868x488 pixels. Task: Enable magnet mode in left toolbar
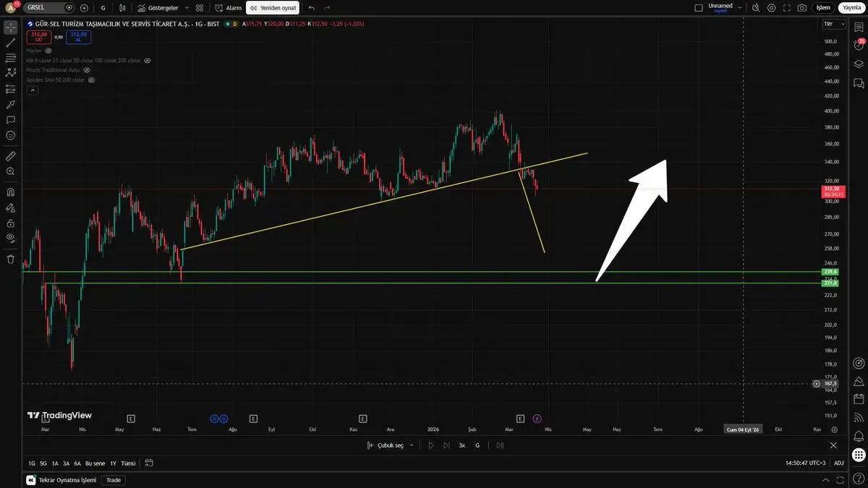[x=10, y=192]
